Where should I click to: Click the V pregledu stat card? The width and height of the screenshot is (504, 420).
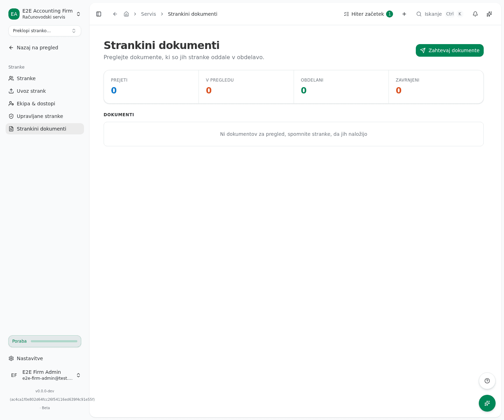pyautogui.click(x=246, y=87)
